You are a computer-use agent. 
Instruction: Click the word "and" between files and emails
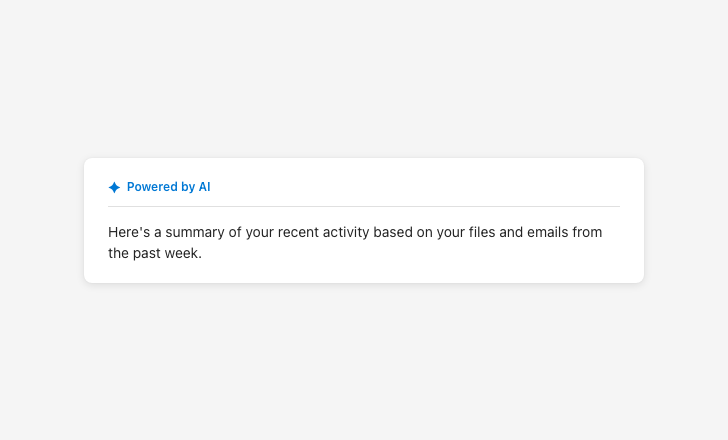pos(510,233)
